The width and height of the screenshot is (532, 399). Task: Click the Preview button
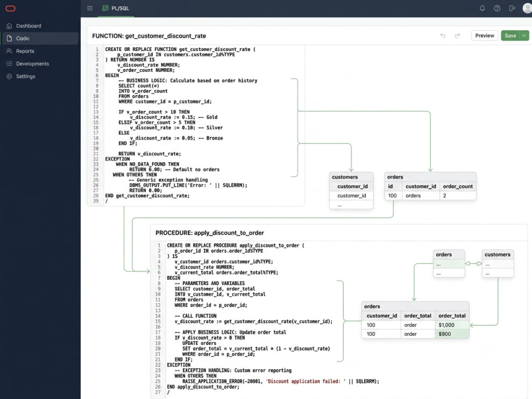click(485, 36)
